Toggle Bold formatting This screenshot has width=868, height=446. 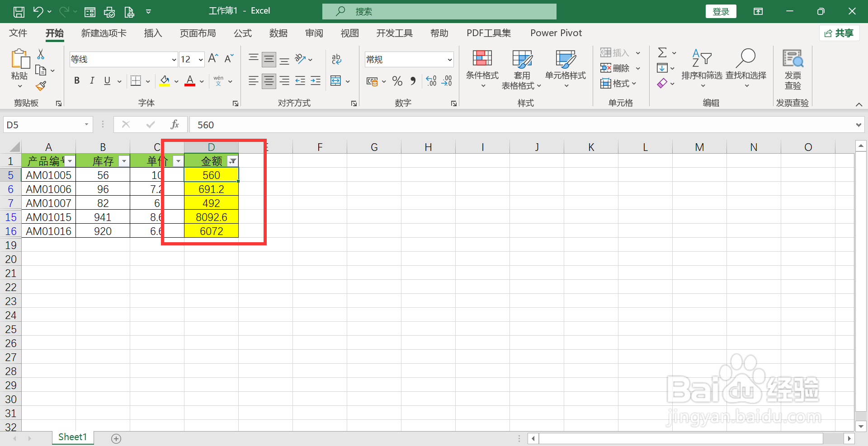77,81
